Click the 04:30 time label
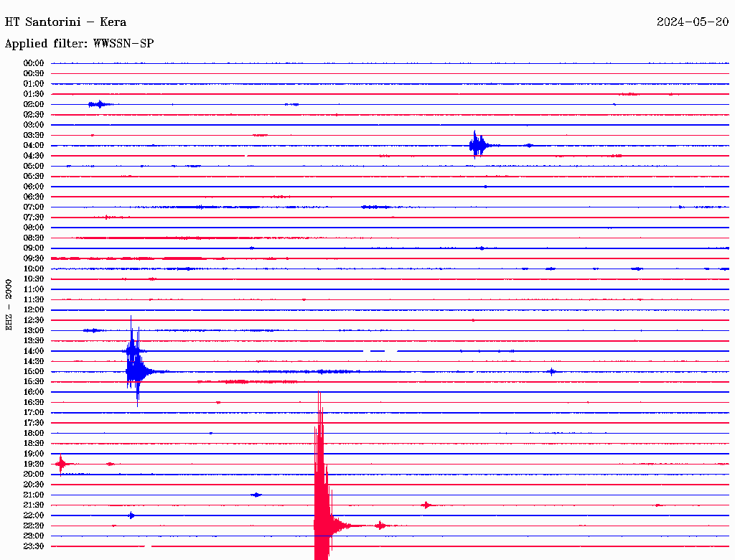Image resolution: width=735 pixels, height=560 pixels. [34, 156]
